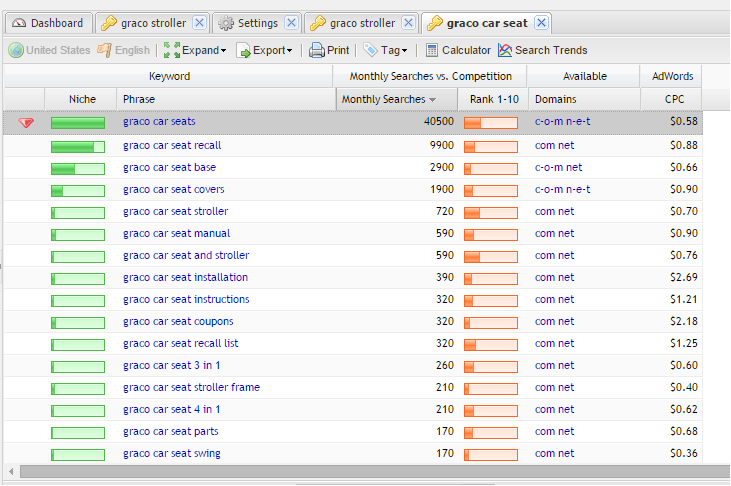Click the red gem icon beside graco car seats

point(26,123)
